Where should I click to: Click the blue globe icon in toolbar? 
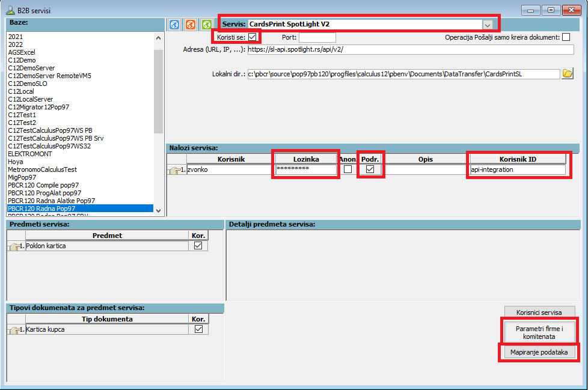(x=174, y=25)
